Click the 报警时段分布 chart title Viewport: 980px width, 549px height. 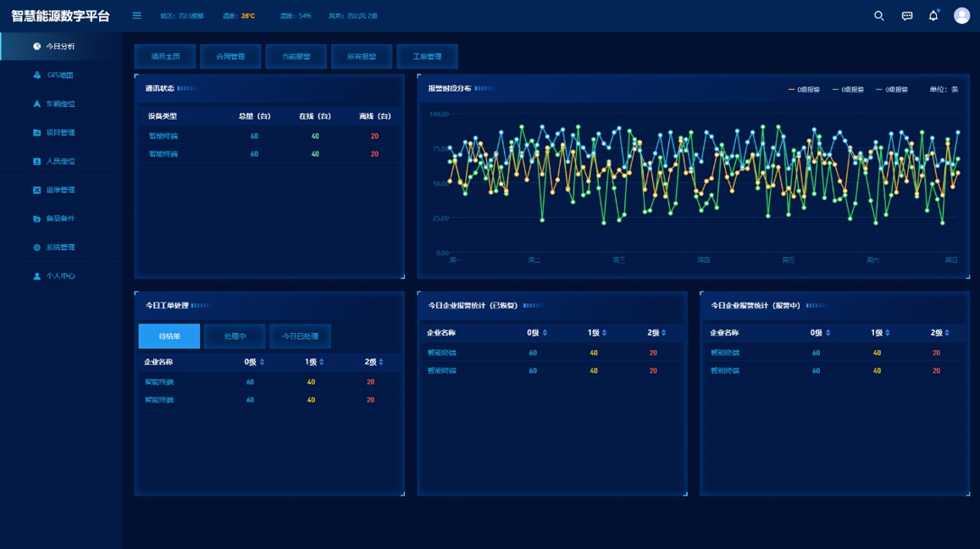click(x=450, y=88)
